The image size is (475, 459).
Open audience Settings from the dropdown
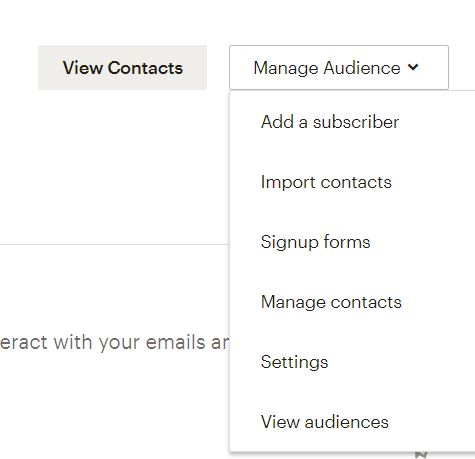tap(294, 362)
